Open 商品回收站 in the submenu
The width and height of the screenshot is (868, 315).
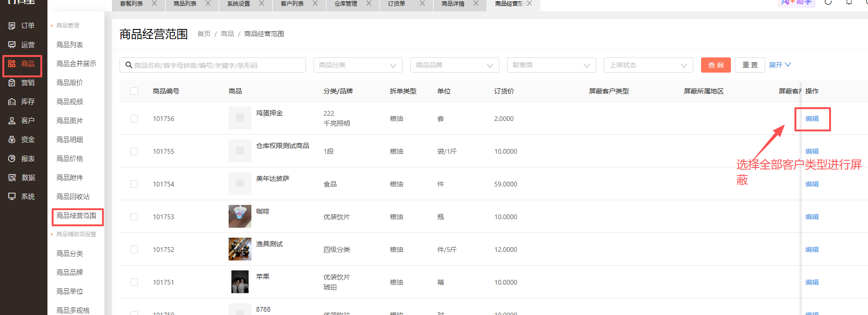[73, 196]
